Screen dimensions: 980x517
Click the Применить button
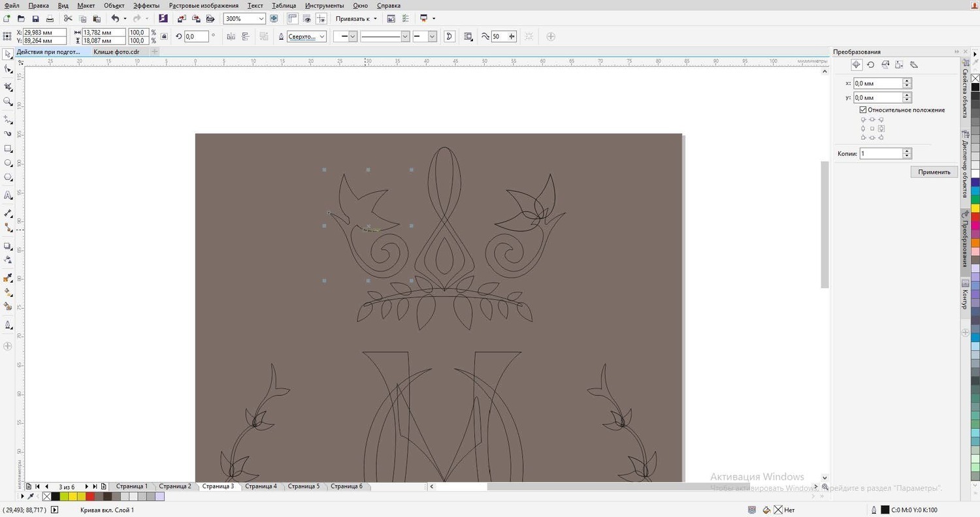coord(934,172)
